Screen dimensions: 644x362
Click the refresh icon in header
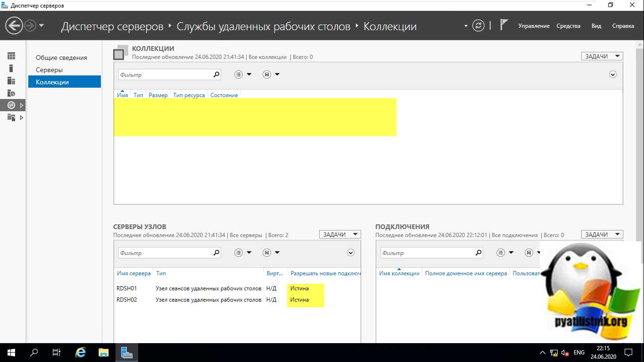479,25
